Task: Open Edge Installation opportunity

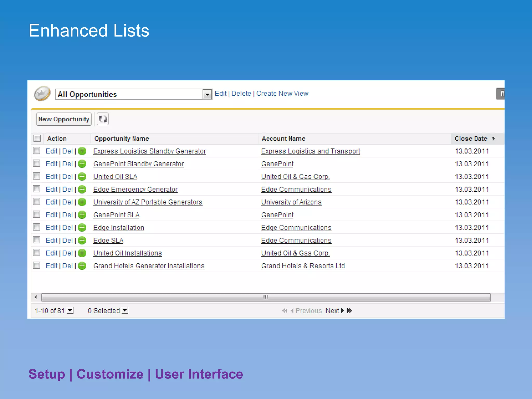Action: point(119,228)
